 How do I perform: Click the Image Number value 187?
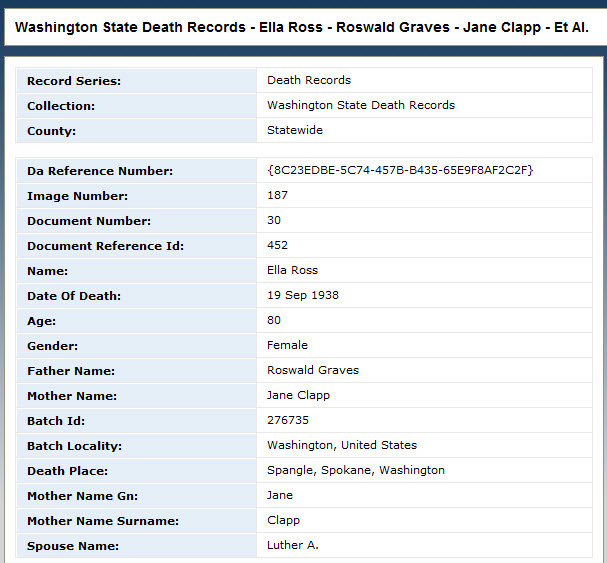point(278,196)
